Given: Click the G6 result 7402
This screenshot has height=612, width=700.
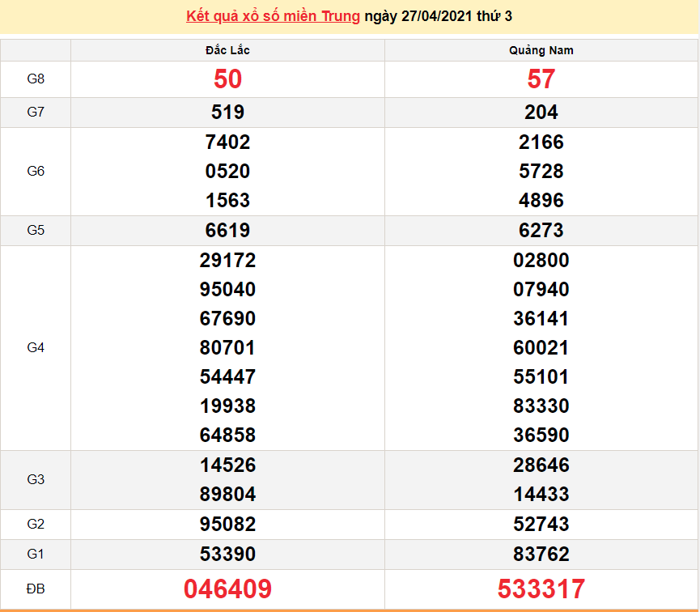Looking at the screenshot, I should coord(227,142).
